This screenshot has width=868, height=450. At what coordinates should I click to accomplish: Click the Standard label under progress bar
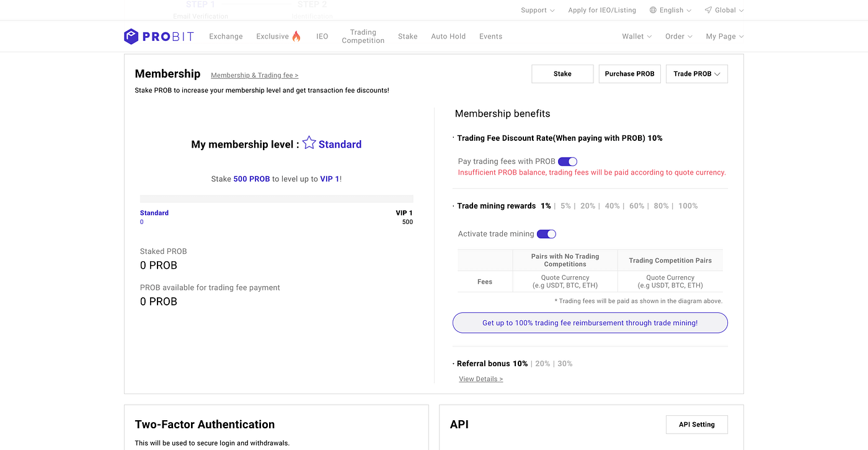pyautogui.click(x=154, y=213)
